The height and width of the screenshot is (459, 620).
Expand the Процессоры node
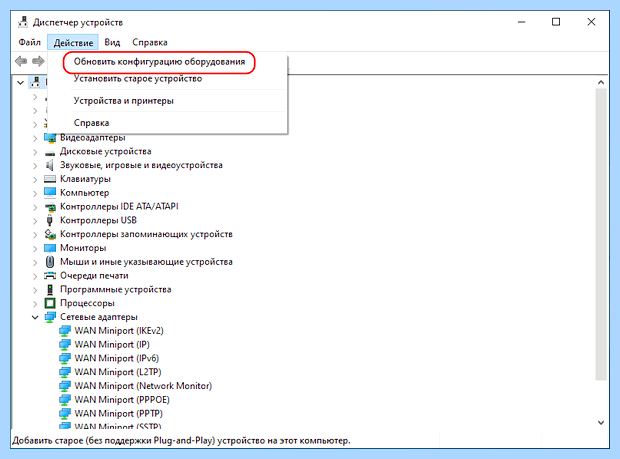[35, 304]
